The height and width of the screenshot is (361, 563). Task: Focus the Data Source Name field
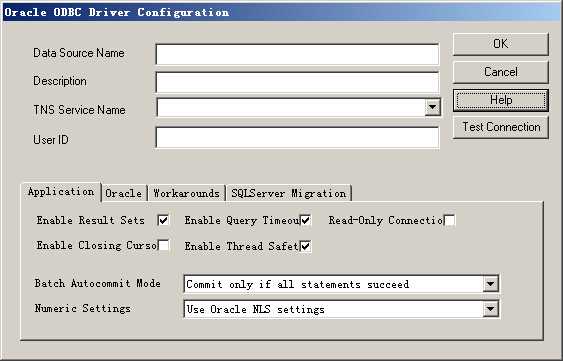297,54
